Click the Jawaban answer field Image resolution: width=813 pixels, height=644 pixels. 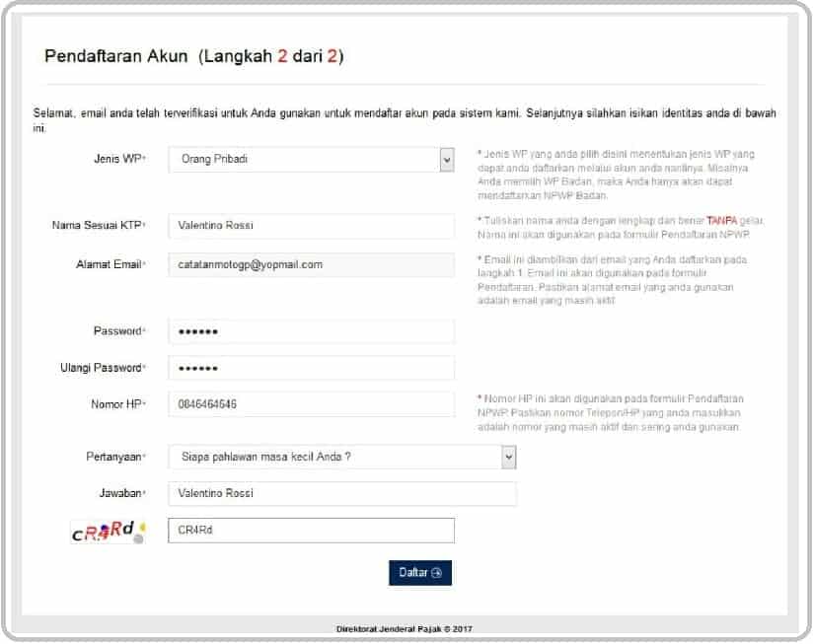coord(340,493)
